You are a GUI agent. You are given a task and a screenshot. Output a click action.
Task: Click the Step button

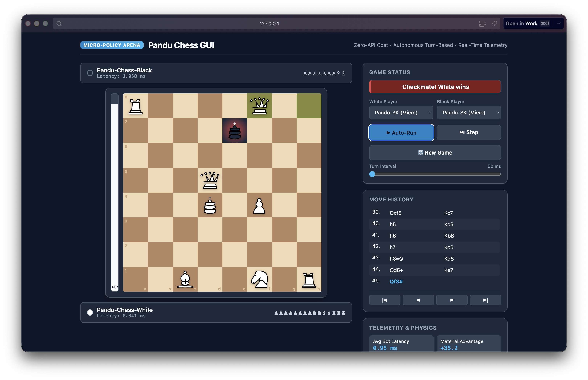tap(469, 133)
